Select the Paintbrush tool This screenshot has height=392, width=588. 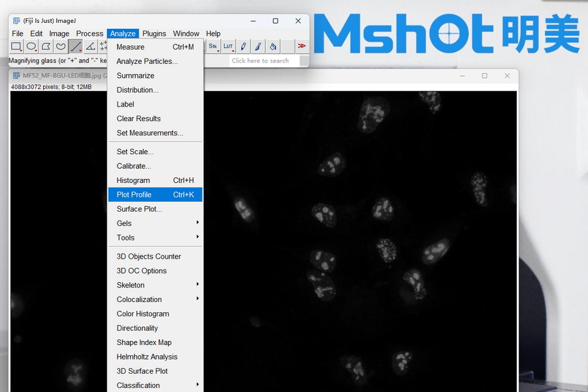tap(258, 46)
